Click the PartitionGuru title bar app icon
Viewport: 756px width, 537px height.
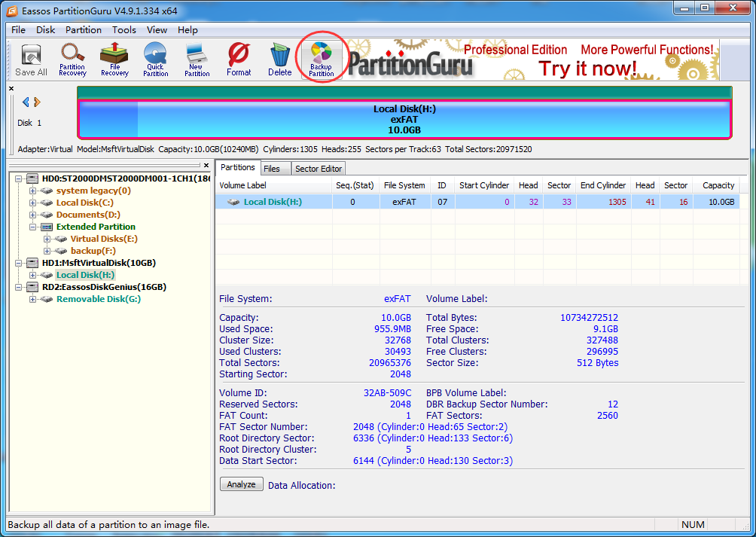pos(11,10)
